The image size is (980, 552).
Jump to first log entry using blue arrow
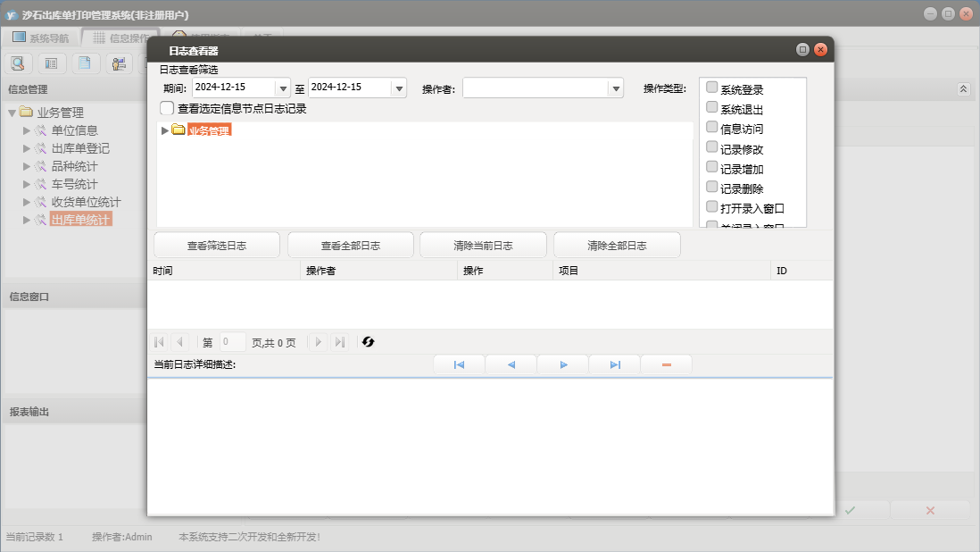[x=459, y=364]
